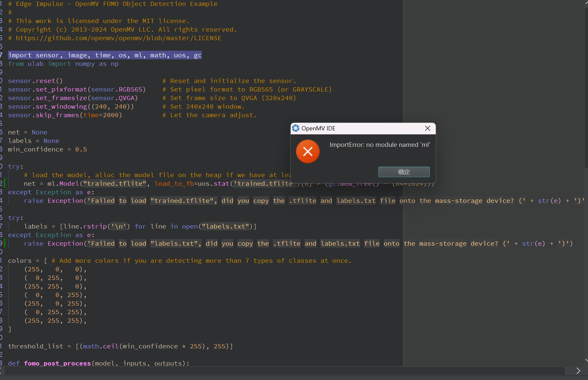Click raise Exception 'Failed to load "labels.txt"' line
The width and height of the screenshot is (588, 380).
pos(298,244)
